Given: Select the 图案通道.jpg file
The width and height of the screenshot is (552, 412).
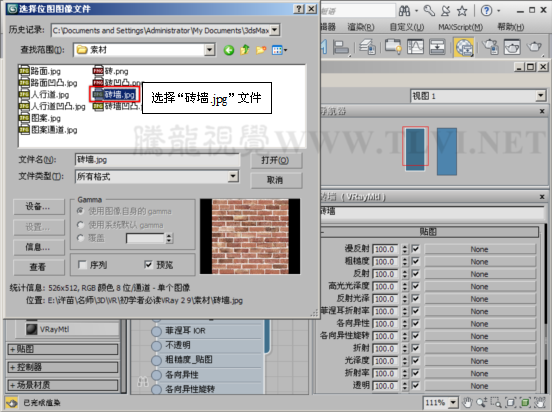Looking at the screenshot, I should coord(48,130).
